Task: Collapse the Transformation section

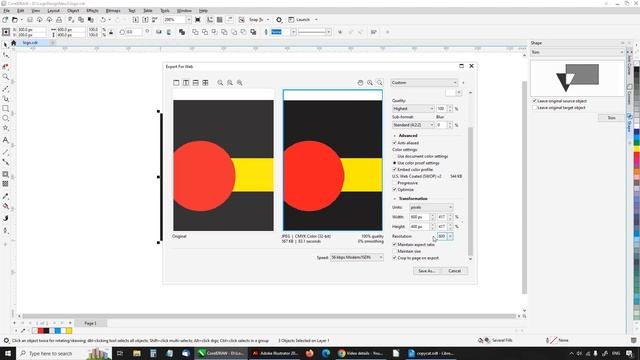Action: click(395, 199)
